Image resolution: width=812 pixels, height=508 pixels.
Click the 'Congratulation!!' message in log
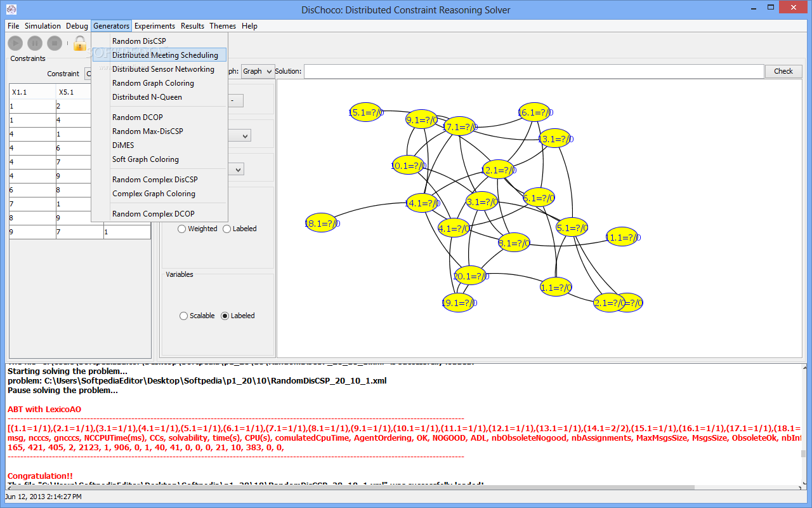40,476
